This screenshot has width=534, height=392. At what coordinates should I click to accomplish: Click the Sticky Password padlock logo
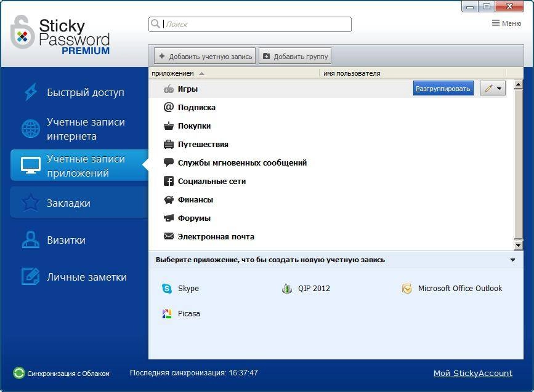22,32
